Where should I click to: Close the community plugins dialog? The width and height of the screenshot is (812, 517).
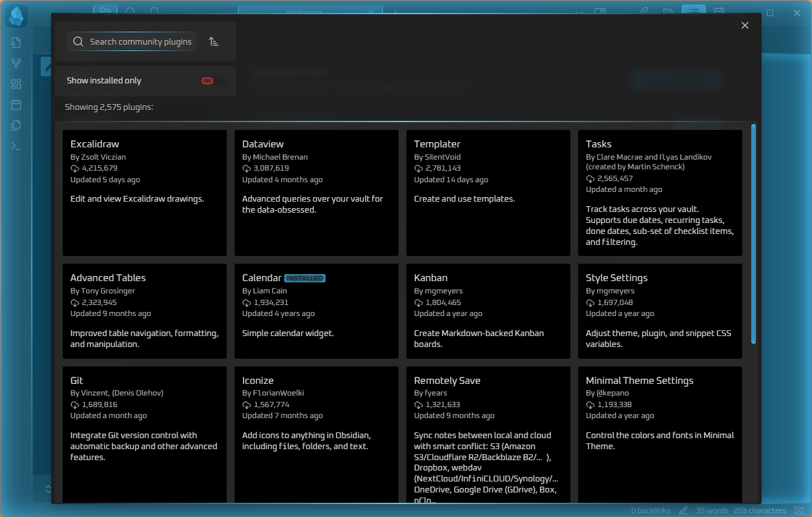tap(745, 25)
